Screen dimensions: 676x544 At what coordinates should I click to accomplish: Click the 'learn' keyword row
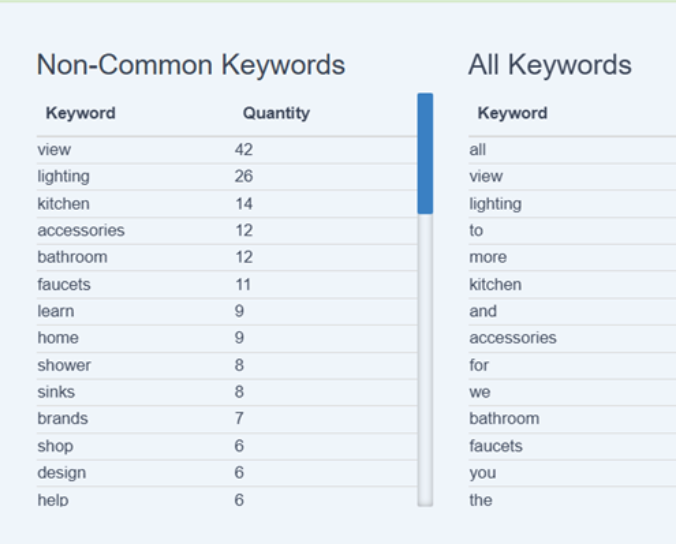point(56,312)
